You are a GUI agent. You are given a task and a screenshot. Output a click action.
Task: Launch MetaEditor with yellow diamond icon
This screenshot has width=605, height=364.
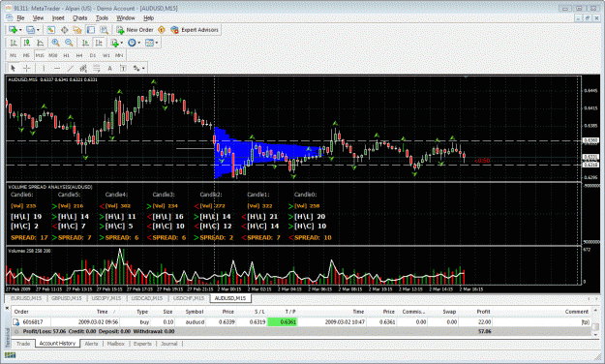pyautogui.click(x=162, y=30)
